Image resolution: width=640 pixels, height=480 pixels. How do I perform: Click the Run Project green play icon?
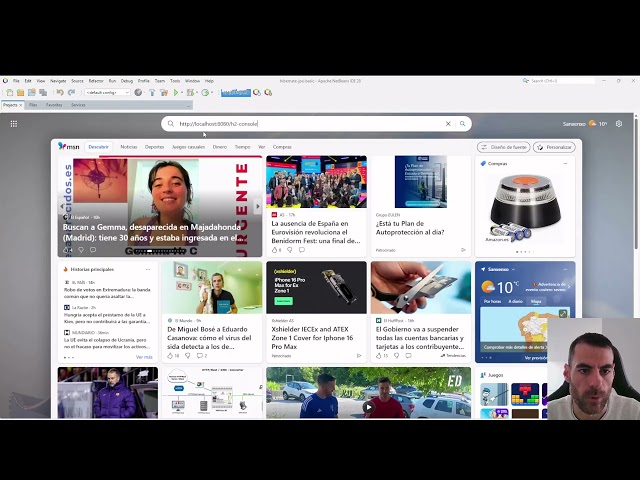[x=176, y=92]
